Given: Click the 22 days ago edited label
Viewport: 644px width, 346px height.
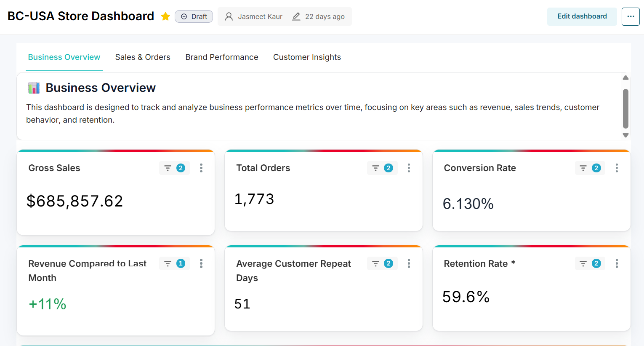Looking at the screenshot, I should [318, 16].
